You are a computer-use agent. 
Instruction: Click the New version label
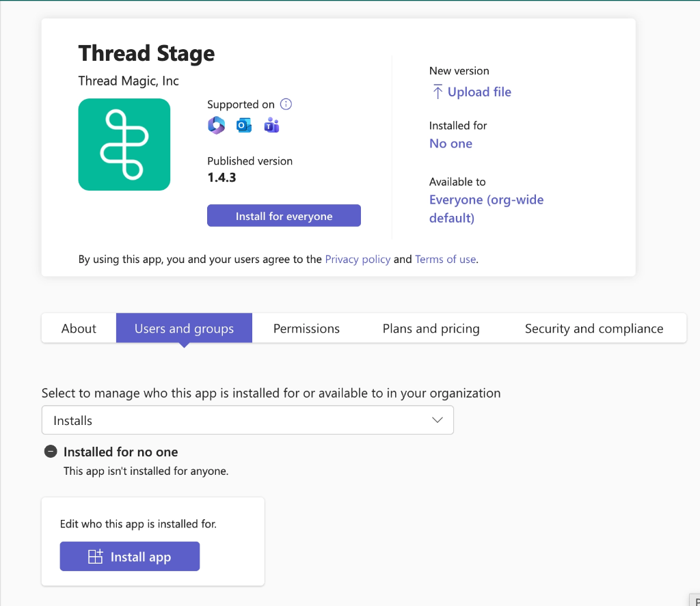click(x=459, y=70)
